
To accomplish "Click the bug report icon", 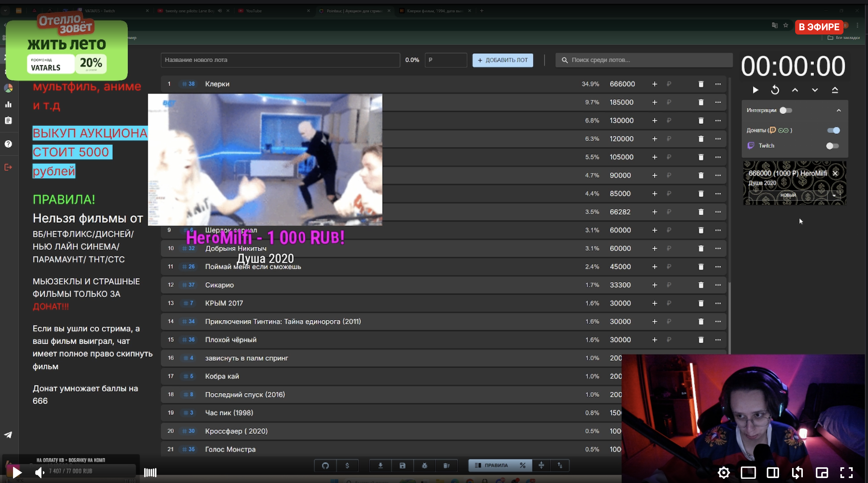I will pyautogui.click(x=424, y=465).
